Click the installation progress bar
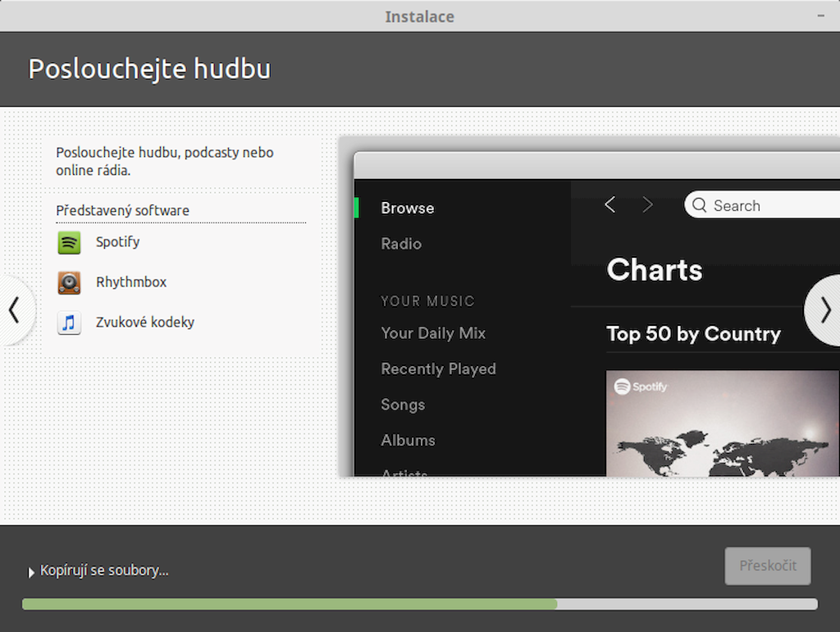Image resolution: width=840 pixels, height=632 pixels. point(420,604)
